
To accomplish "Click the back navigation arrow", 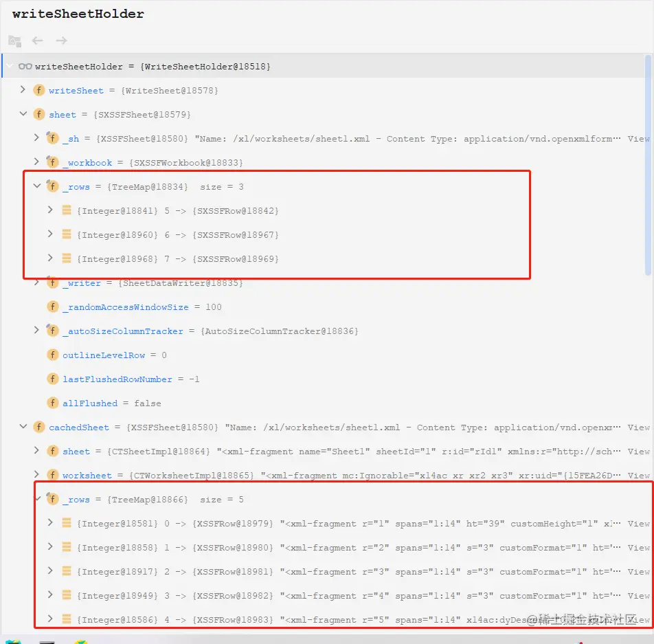I will (x=37, y=41).
